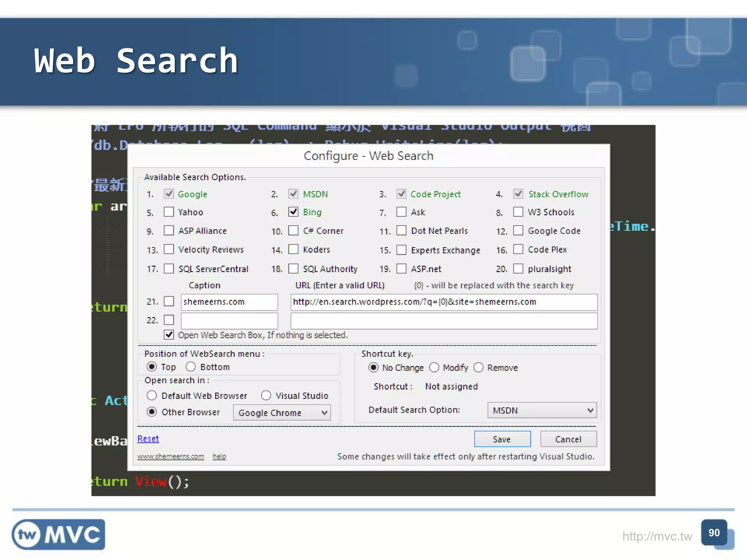Click the slide number 90 badge
The image size is (747, 560).
pos(714,533)
